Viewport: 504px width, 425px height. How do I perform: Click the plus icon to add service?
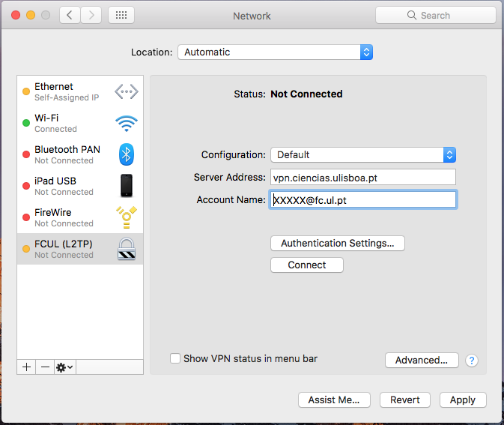tap(27, 367)
